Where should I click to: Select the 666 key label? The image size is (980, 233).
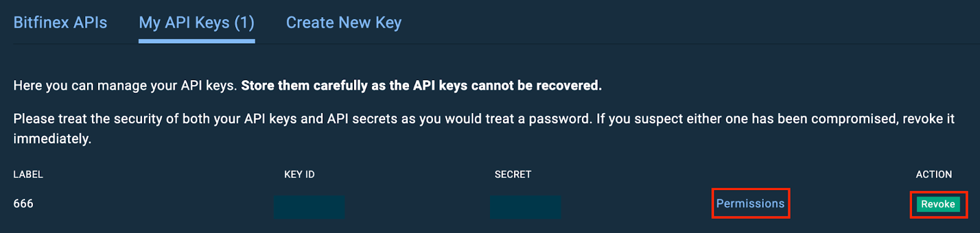point(23,204)
